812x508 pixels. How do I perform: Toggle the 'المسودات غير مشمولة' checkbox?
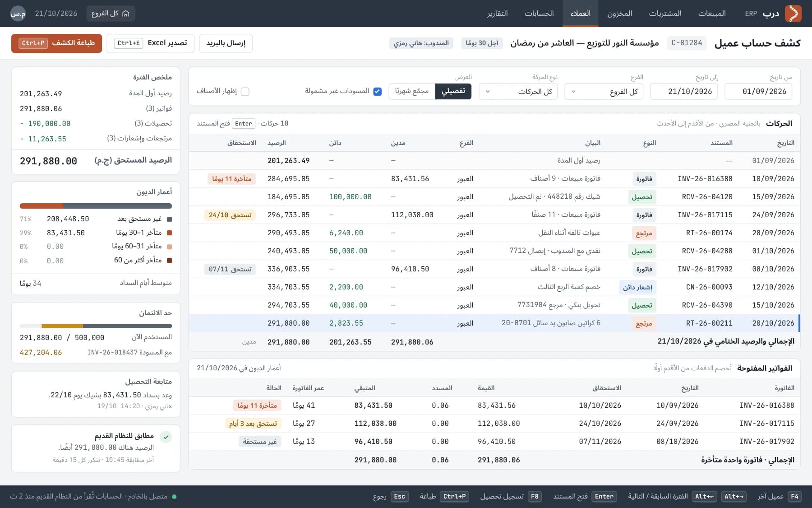click(x=378, y=92)
